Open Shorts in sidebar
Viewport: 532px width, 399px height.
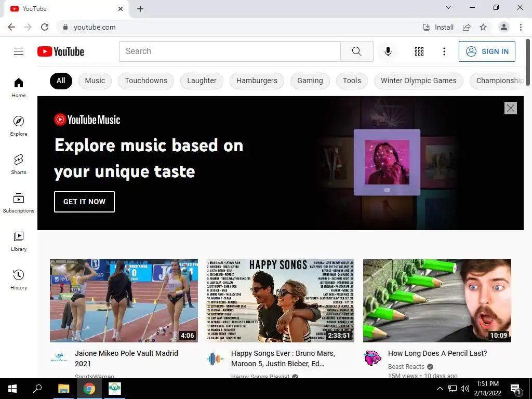pos(19,164)
